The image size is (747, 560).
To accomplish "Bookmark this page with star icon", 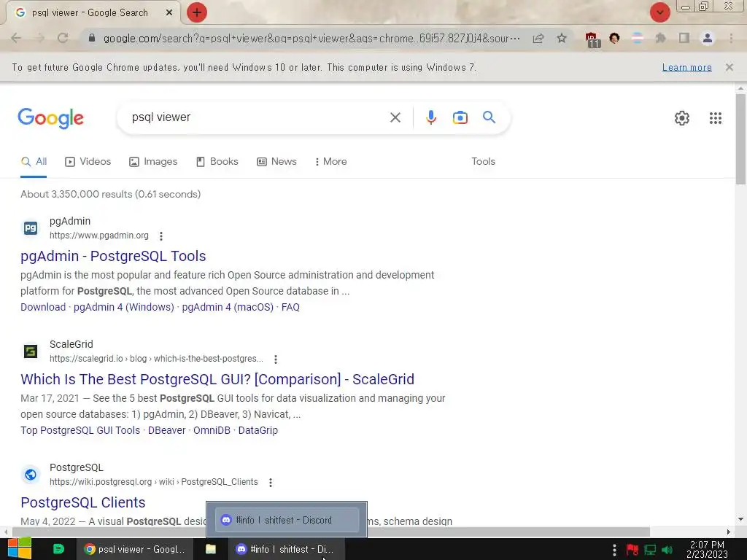I will [x=562, y=38].
